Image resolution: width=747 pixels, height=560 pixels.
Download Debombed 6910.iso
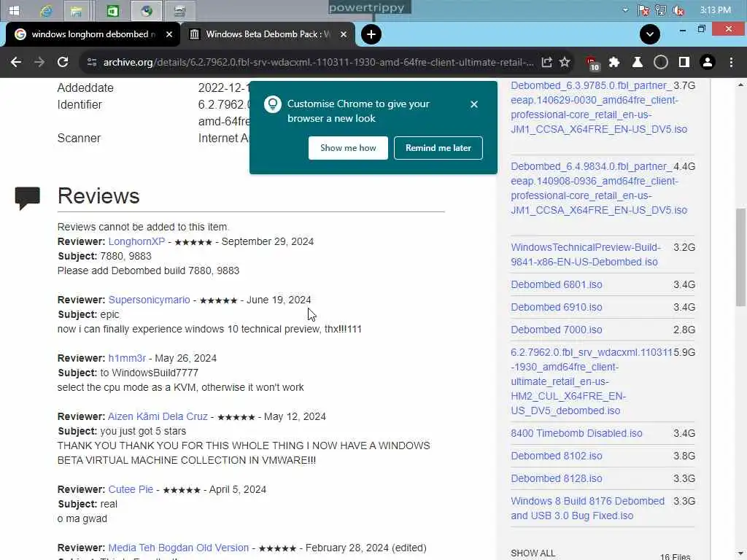(x=557, y=307)
